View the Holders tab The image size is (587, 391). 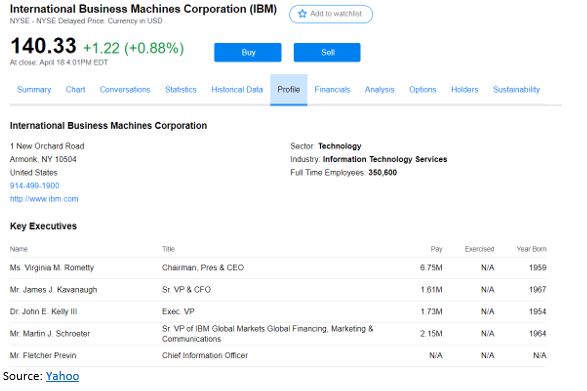[x=465, y=90]
